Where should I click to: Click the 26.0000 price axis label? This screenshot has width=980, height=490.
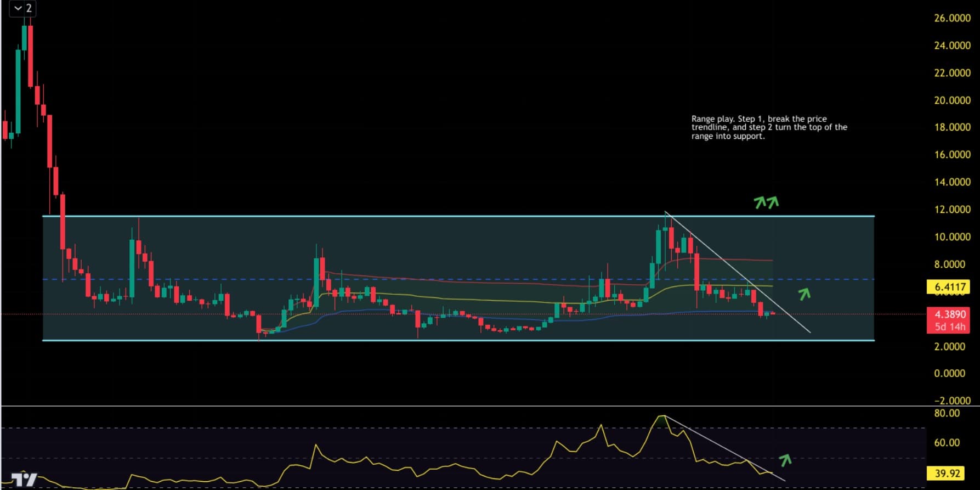[x=952, y=18]
